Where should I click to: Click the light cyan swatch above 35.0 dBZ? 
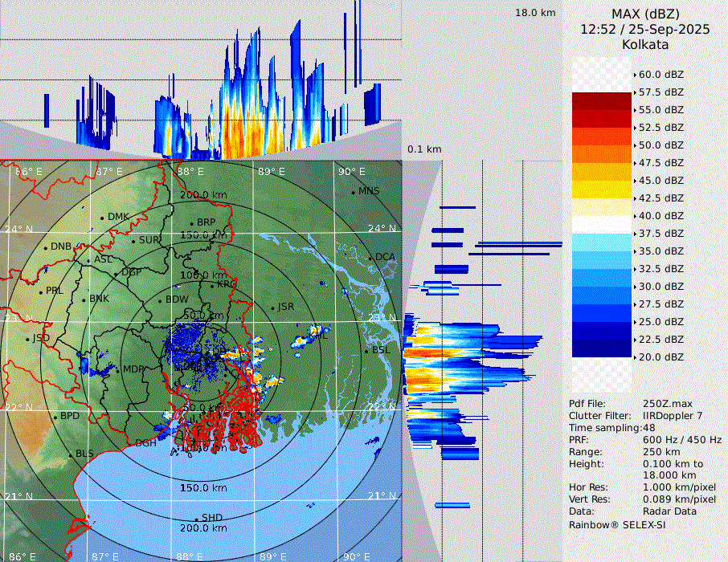coord(602,242)
